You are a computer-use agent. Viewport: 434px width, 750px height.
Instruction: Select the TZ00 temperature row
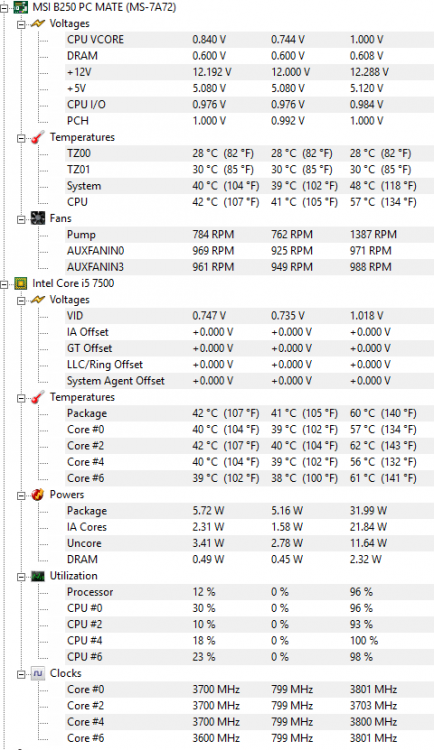(249, 153)
